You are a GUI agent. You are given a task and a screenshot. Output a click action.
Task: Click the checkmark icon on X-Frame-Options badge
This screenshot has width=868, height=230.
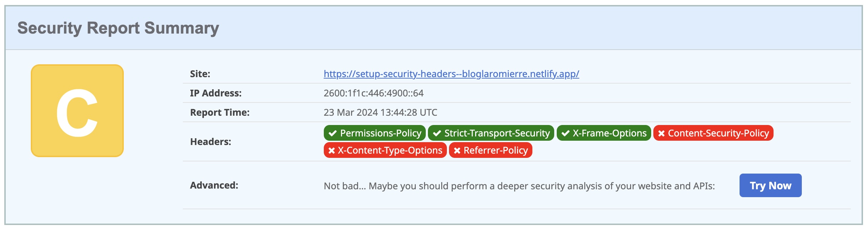pos(565,133)
